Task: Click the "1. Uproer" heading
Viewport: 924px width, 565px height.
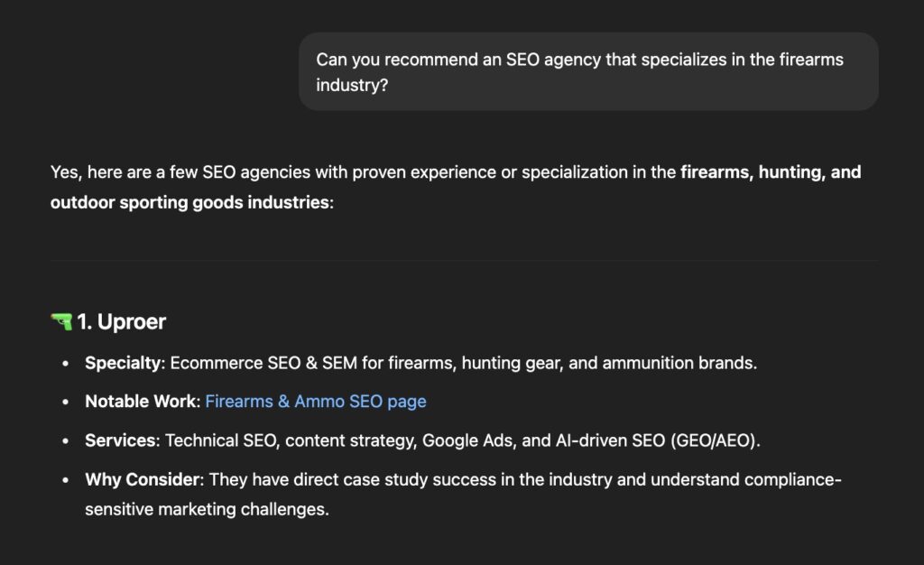Action: click(122, 321)
